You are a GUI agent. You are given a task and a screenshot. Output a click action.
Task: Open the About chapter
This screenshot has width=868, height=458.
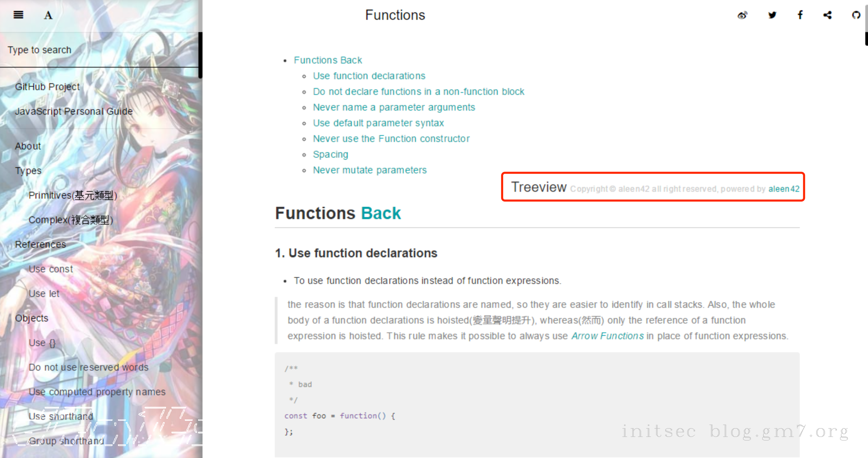point(28,146)
